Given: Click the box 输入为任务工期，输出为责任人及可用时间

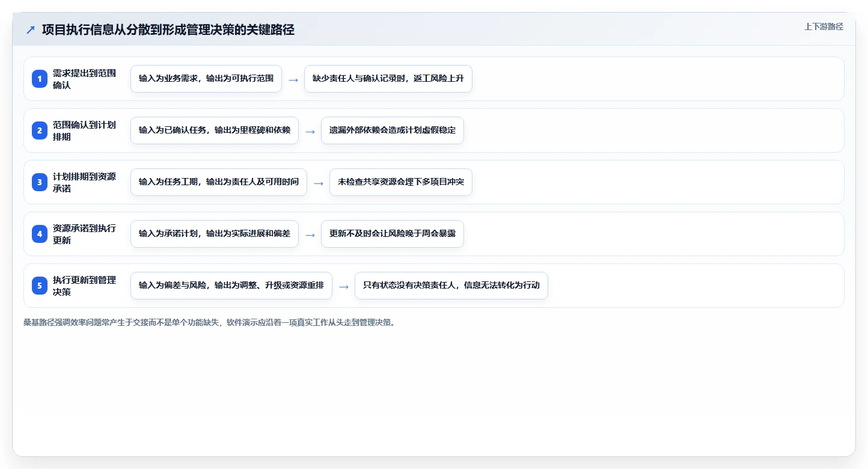Looking at the screenshot, I should point(219,182).
